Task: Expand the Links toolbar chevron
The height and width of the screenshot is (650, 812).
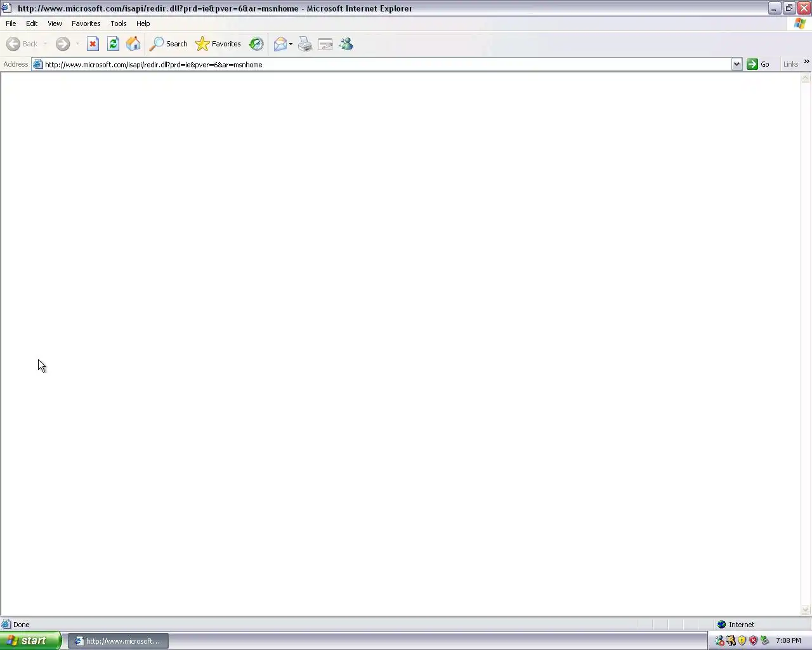Action: 807,62
